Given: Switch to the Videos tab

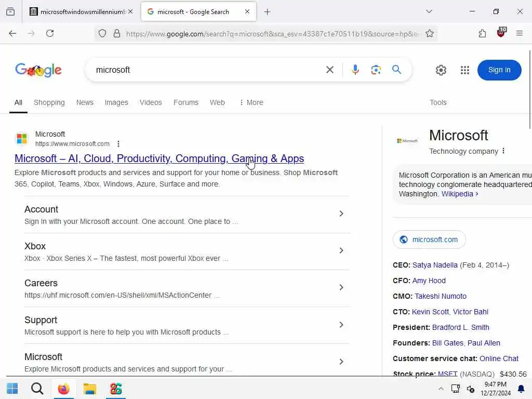Looking at the screenshot, I should 151,102.
